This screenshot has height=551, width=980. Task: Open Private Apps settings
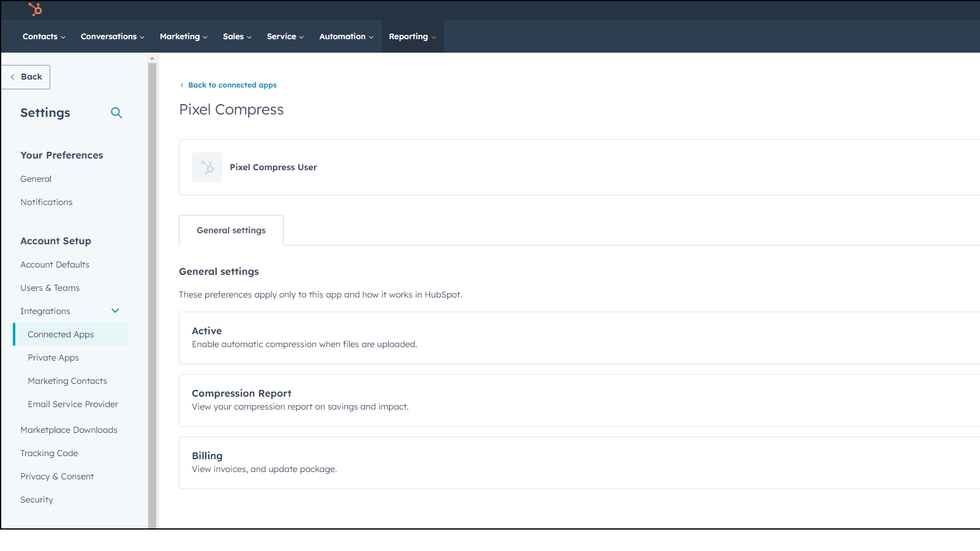coord(53,358)
